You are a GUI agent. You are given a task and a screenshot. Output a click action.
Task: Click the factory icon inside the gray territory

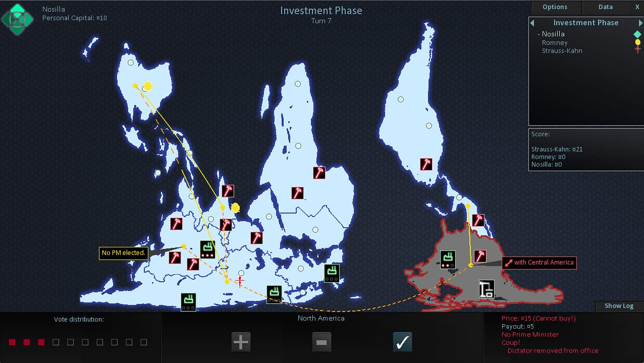click(x=486, y=289)
